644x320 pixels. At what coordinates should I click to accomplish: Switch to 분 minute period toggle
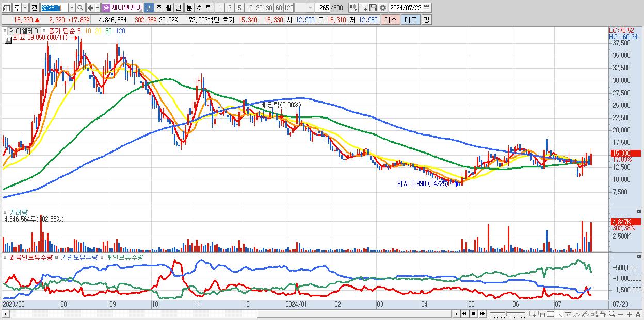pos(189,8)
